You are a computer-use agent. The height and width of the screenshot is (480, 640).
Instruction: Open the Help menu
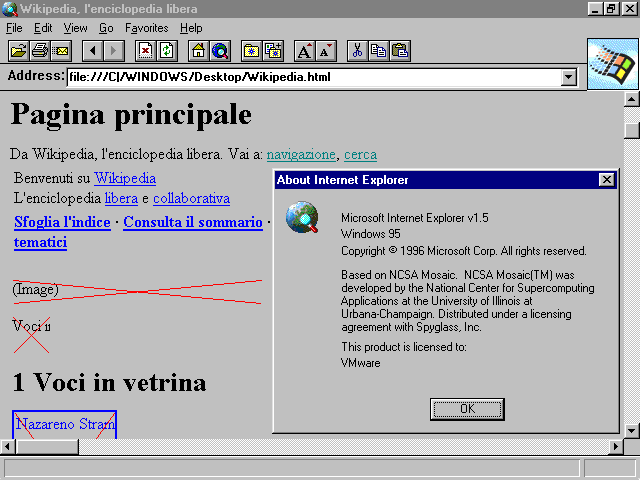tap(191, 28)
